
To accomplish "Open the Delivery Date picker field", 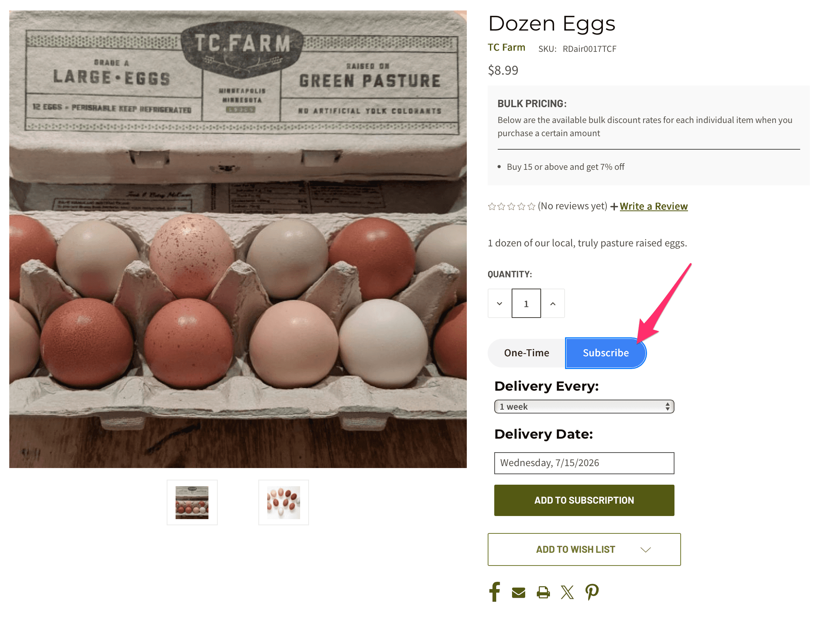I will (x=584, y=463).
